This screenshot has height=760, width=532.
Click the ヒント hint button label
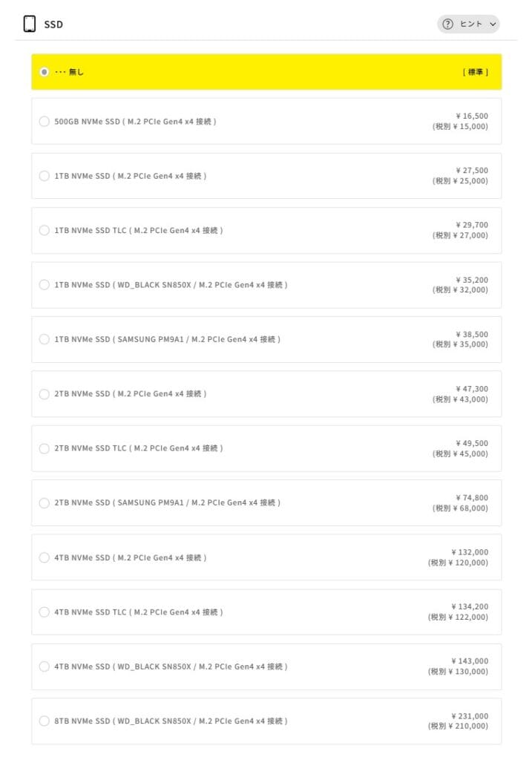(x=471, y=24)
